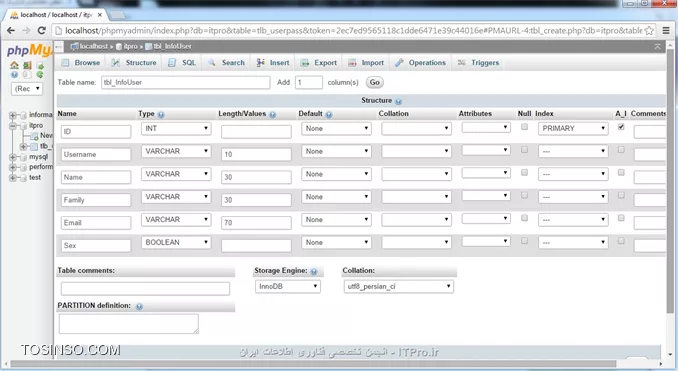The height and width of the screenshot is (371, 678).
Task: Expand the mysql database tree node
Action: tap(13, 157)
